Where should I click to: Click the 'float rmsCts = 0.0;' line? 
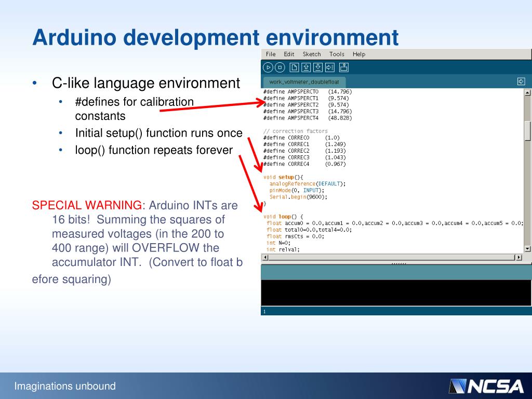point(296,236)
